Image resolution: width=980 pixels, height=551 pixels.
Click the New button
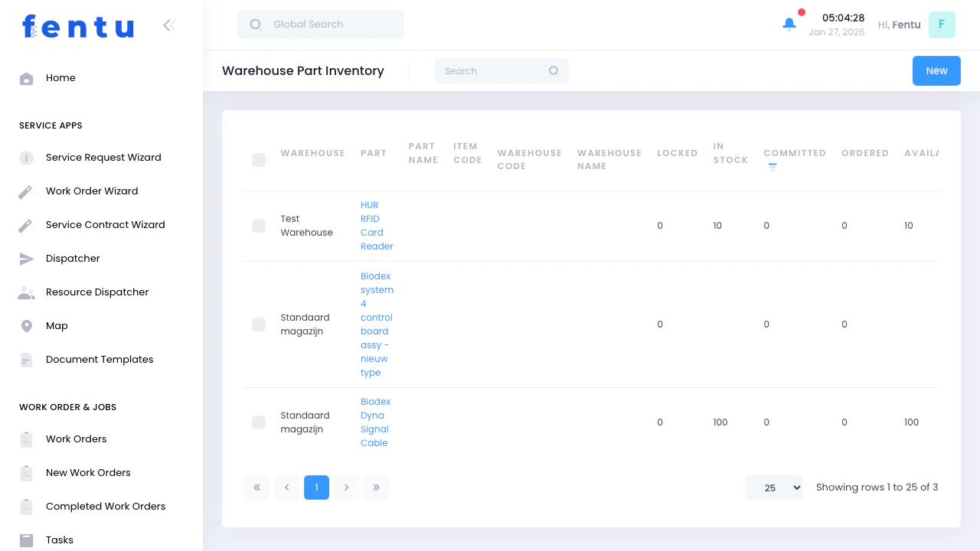coord(936,70)
